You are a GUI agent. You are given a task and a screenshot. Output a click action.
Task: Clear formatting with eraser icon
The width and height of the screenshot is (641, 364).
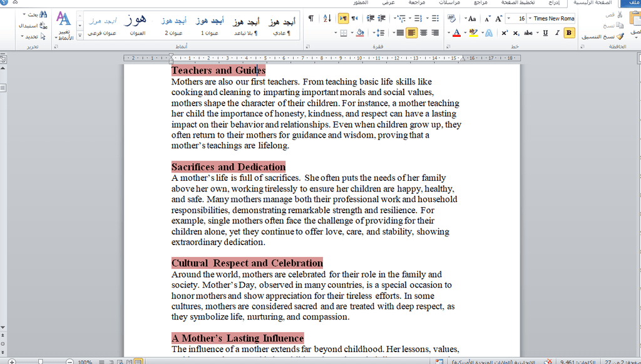pos(452,18)
